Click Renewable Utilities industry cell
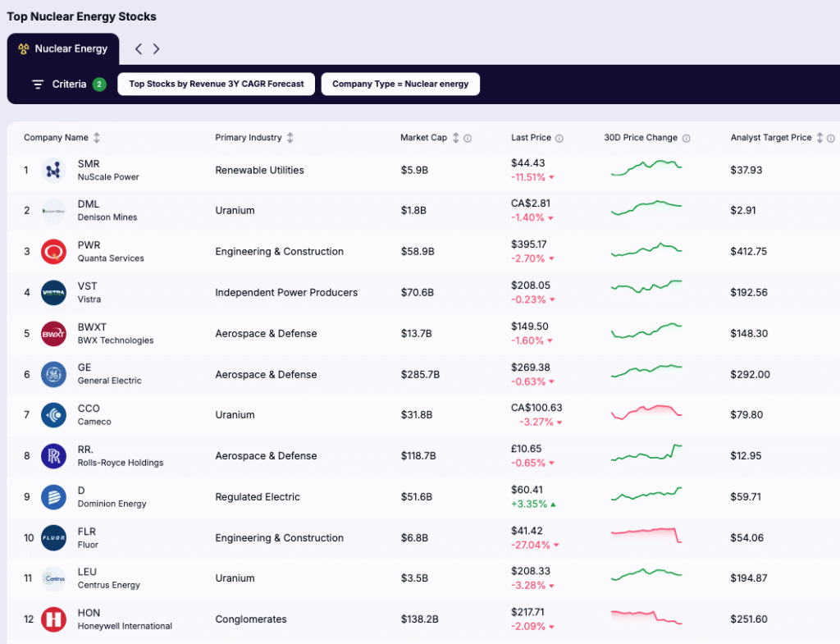 (x=260, y=171)
